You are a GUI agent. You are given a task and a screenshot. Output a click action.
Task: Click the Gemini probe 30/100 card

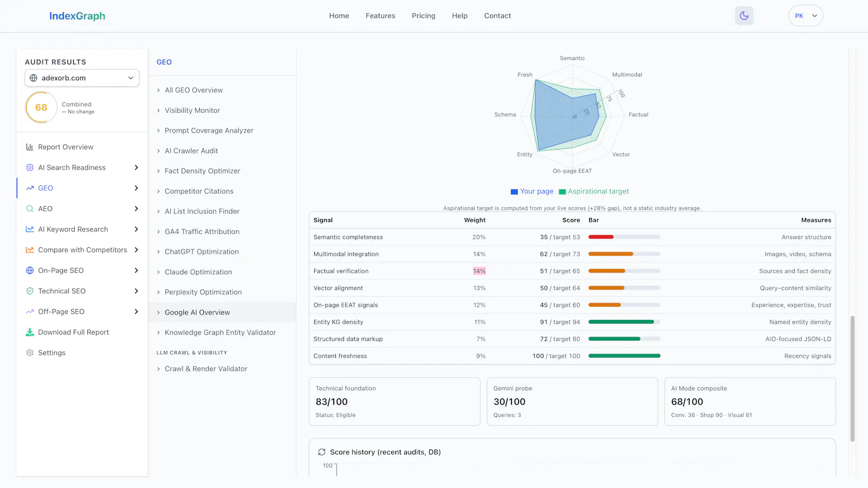click(x=572, y=402)
